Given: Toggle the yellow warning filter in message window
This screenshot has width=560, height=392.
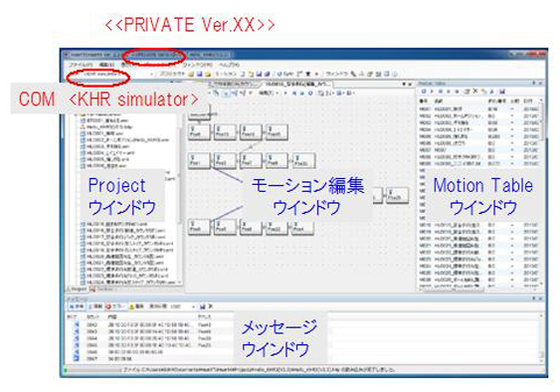Looking at the screenshot, I should 136,306.
